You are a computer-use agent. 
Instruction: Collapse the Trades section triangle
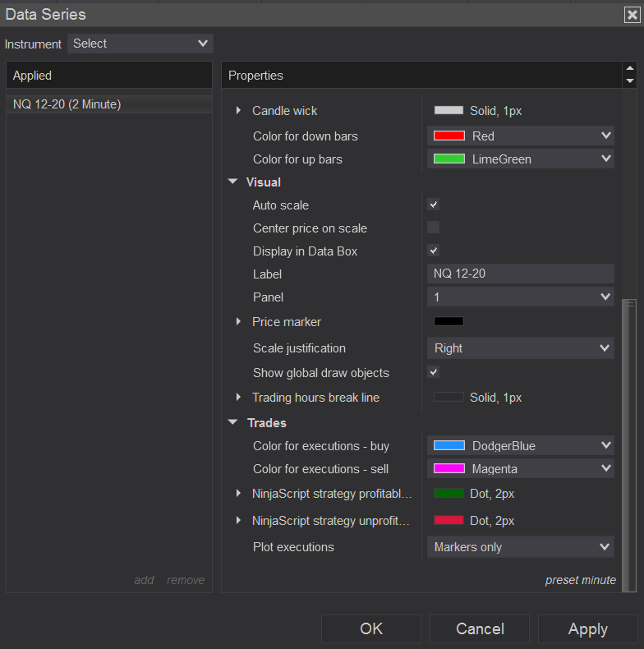(x=233, y=423)
